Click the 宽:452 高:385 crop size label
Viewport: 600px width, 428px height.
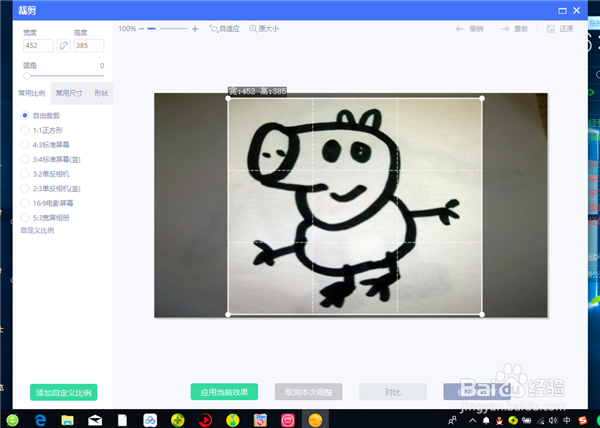pyautogui.click(x=257, y=91)
